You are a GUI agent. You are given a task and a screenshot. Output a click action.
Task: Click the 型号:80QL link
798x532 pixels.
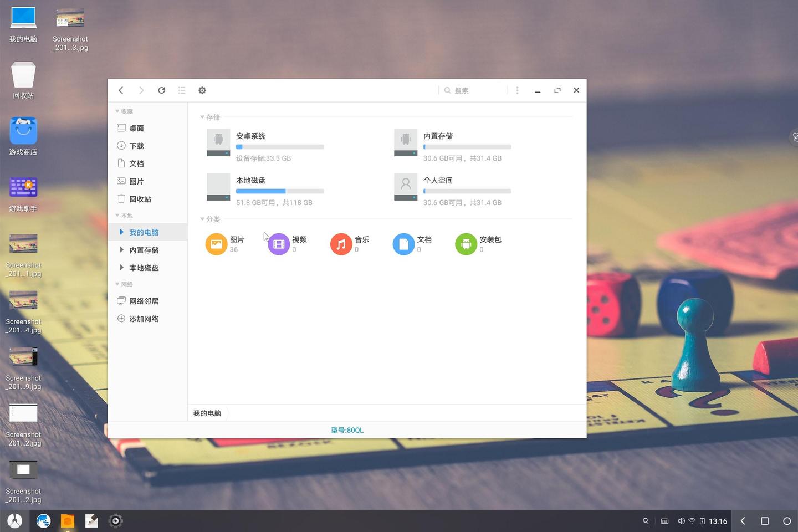point(346,429)
